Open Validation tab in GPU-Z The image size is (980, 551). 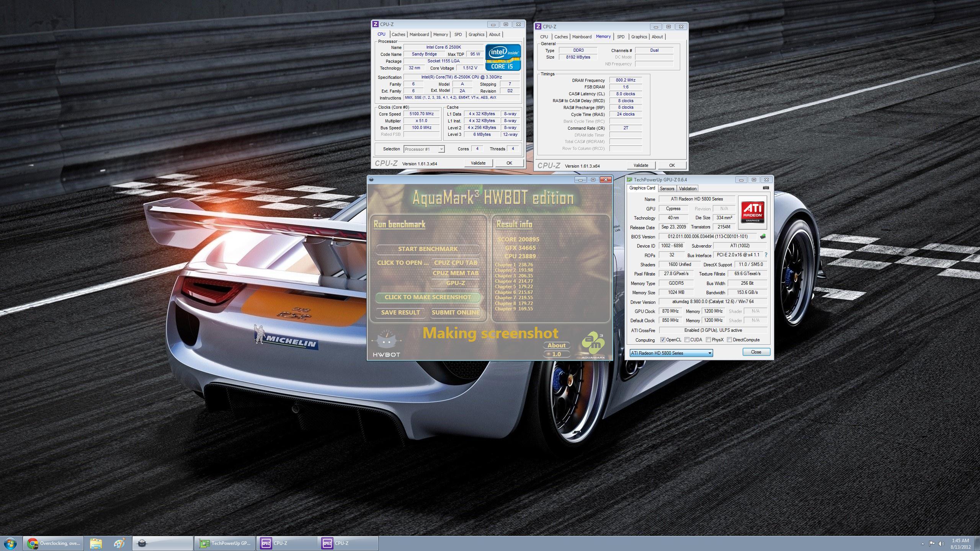tap(688, 189)
